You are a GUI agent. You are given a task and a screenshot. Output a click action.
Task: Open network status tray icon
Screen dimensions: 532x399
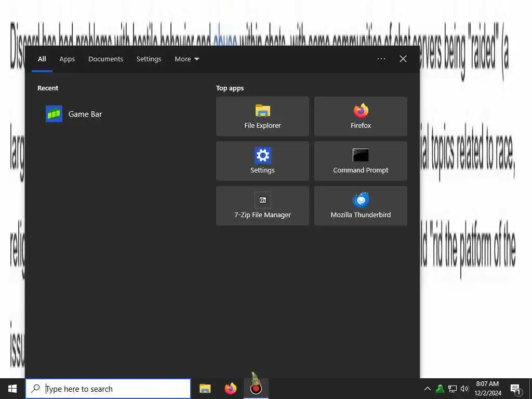coord(453,389)
